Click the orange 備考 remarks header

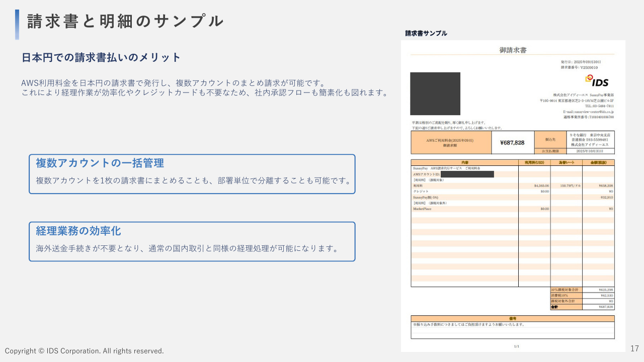(x=512, y=318)
